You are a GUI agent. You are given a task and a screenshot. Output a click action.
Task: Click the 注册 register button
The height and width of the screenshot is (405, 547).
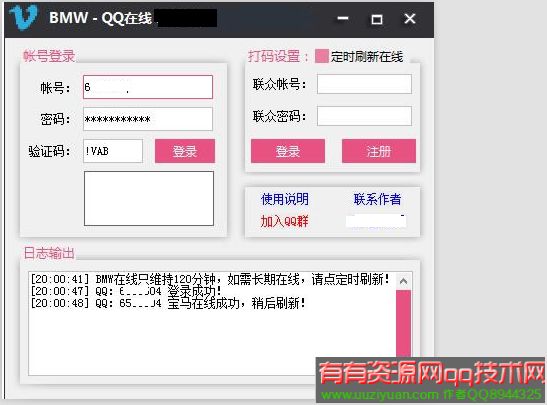tap(379, 151)
